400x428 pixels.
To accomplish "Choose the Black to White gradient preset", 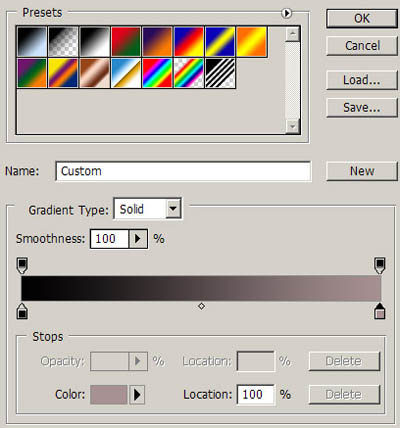I will pos(95,42).
